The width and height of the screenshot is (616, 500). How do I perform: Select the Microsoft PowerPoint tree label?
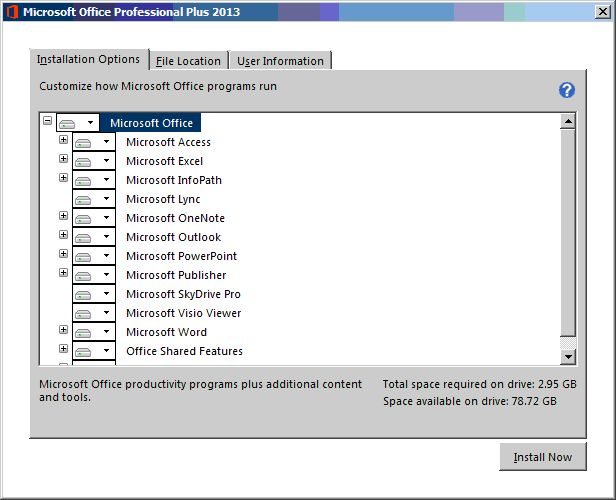click(x=182, y=256)
